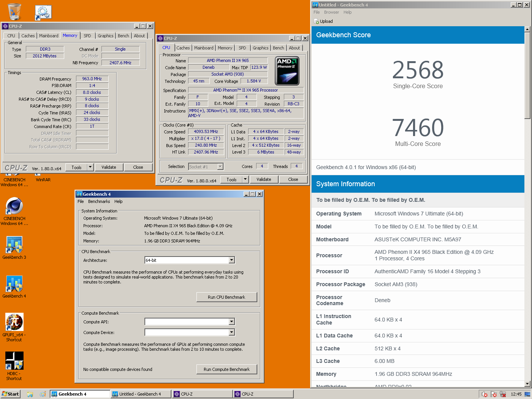The image size is (532, 399).
Task: Open File menu in Geekbench 4 dialog
Action: 81,201
